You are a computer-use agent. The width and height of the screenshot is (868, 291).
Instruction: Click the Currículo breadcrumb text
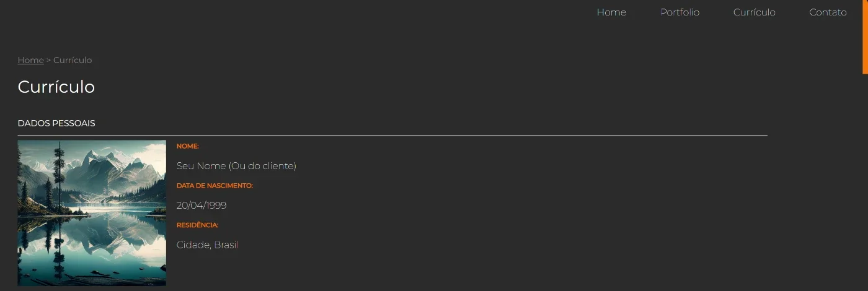coord(73,60)
